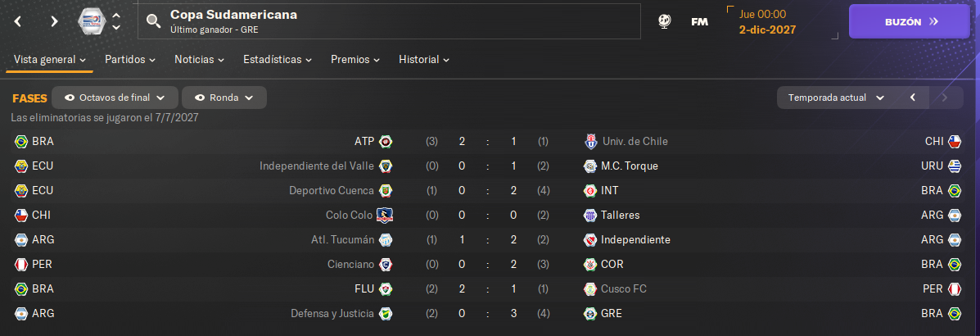The height and width of the screenshot is (336, 980).
Task: Go to previous season arrow
Action: (913, 98)
